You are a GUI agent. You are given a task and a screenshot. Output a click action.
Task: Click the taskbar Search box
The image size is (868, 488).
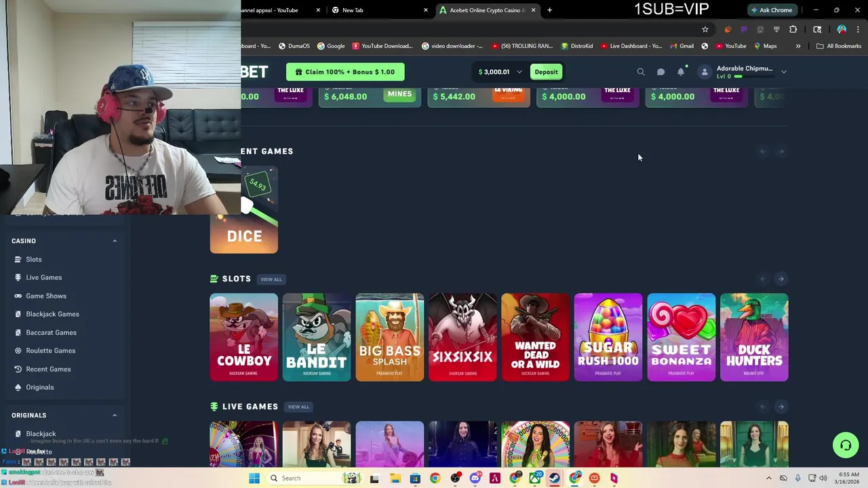[314, 478]
